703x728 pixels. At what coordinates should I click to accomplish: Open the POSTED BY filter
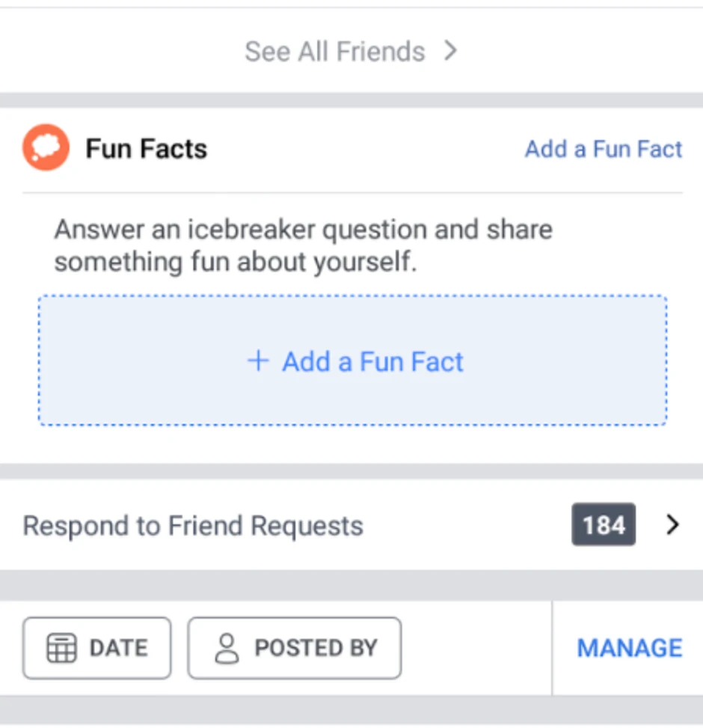[294, 648]
